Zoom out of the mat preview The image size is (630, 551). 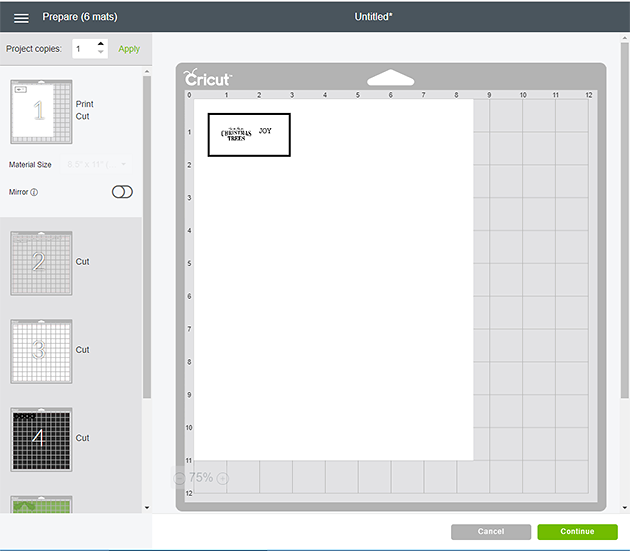(x=179, y=478)
